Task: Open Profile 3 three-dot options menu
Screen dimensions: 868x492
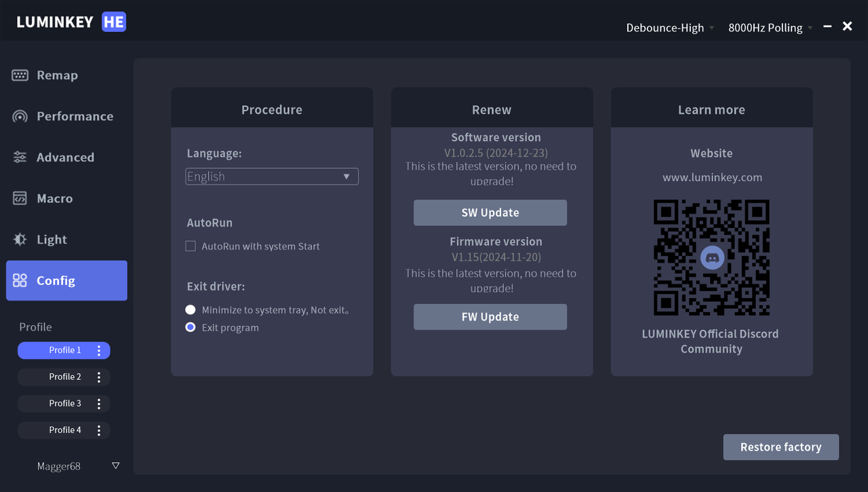Action: tap(99, 403)
